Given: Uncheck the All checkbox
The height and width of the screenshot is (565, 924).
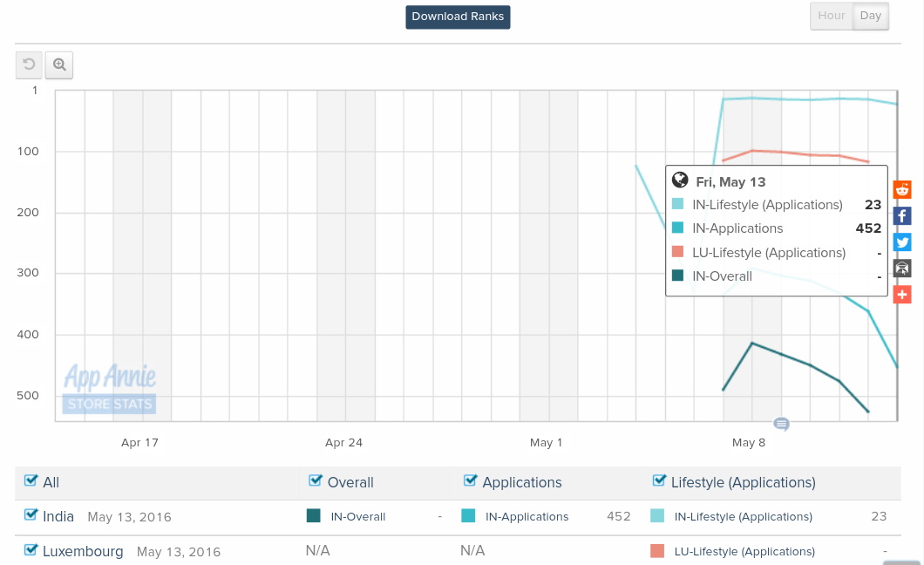Looking at the screenshot, I should (31, 481).
